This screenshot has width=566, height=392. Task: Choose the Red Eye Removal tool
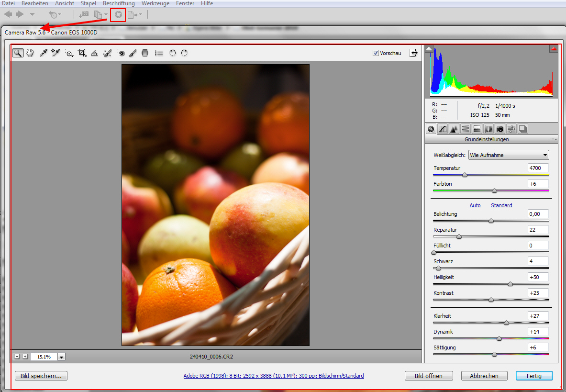click(x=120, y=53)
